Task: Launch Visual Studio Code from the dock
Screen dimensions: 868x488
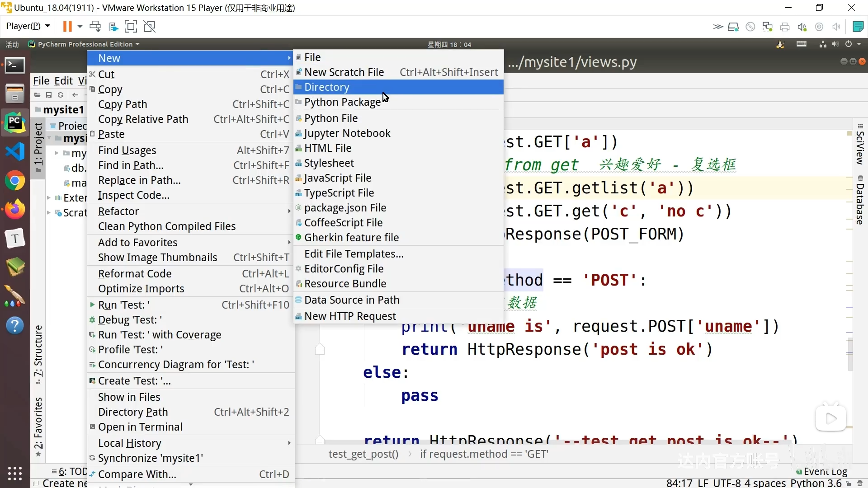Action: pos(15,151)
